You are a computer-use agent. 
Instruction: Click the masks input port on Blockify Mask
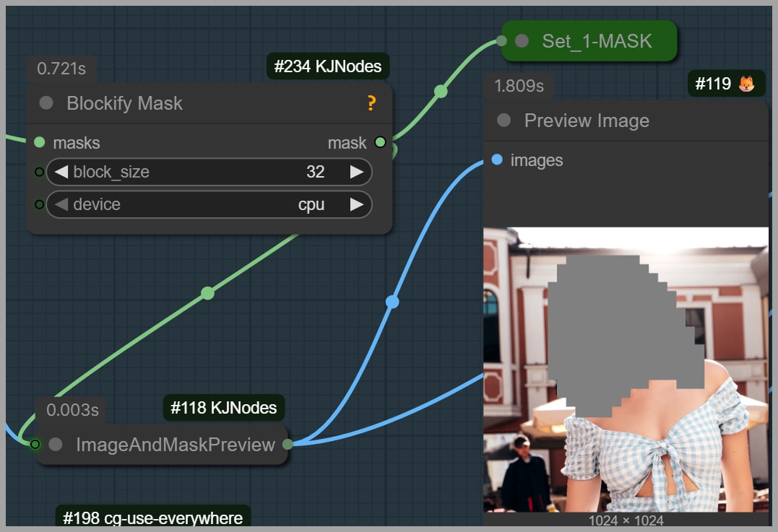tap(39, 142)
